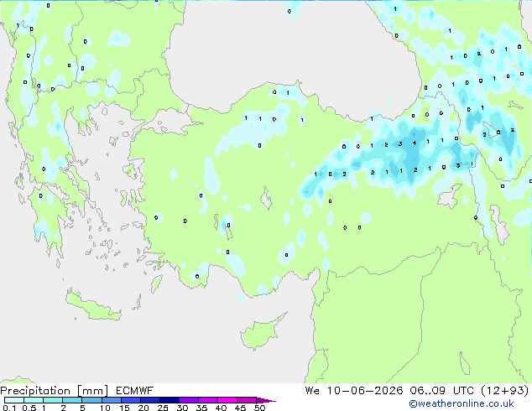Select the 10–15 mm legend color swatch

[x=111, y=400]
